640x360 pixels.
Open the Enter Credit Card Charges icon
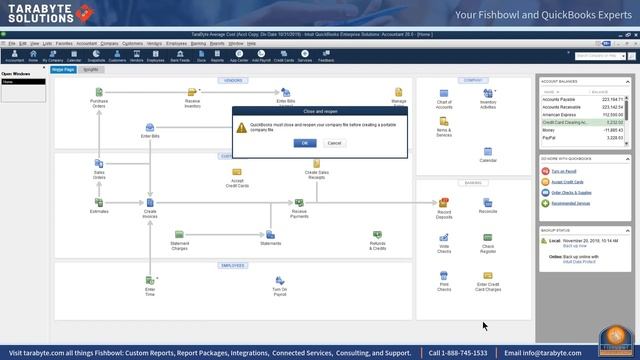point(488,281)
